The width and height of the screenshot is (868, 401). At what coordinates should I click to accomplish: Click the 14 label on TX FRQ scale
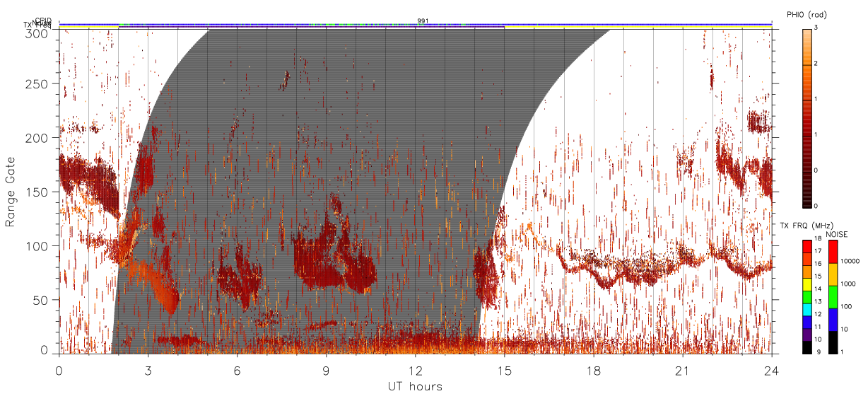pyautogui.click(x=817, y=289)
